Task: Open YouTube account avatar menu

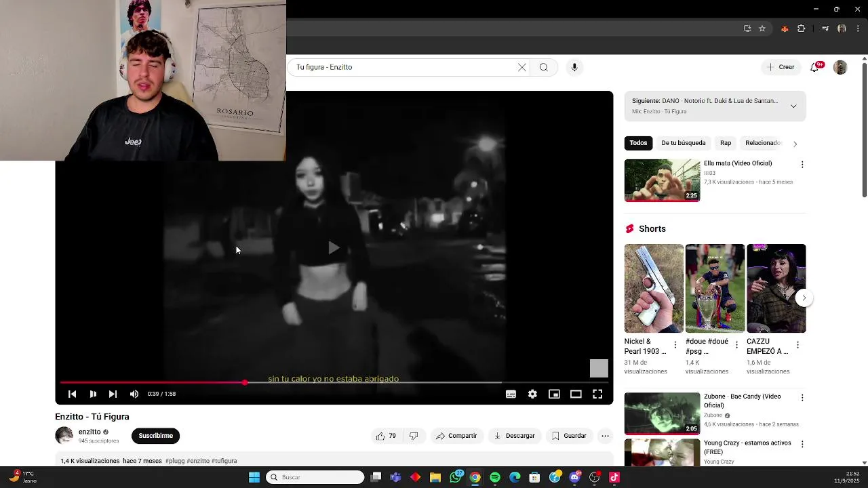Action: pos(840,67)
